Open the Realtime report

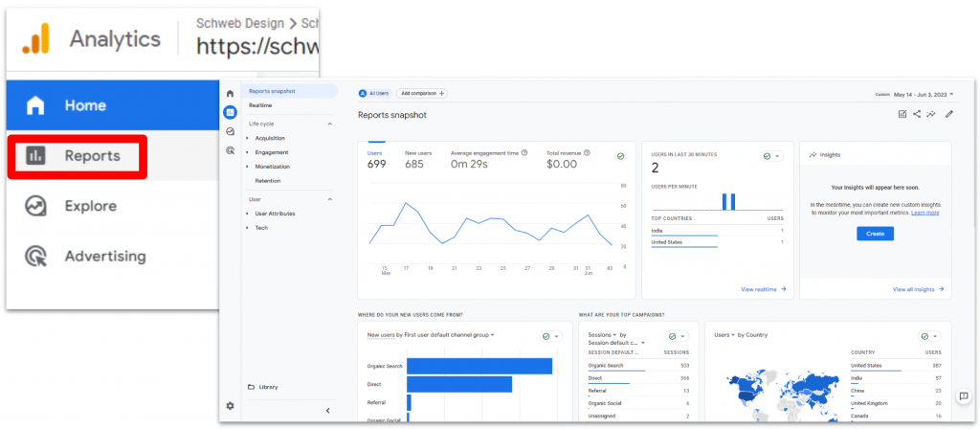(x=260, y=105)
